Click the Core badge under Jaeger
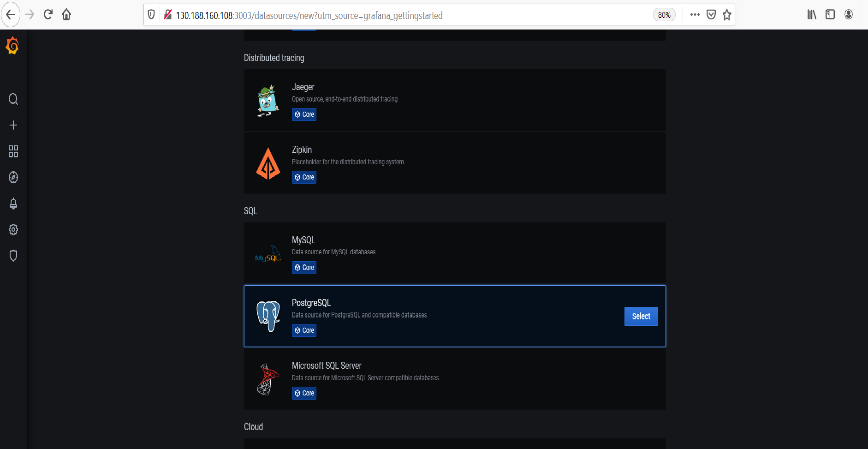 [x=304, y=114]
